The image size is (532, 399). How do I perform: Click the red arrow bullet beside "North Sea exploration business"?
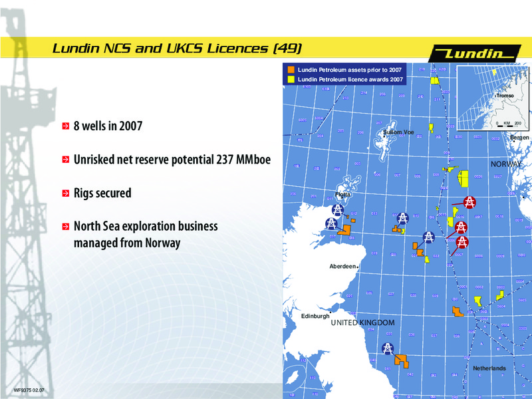pos(66,226)
